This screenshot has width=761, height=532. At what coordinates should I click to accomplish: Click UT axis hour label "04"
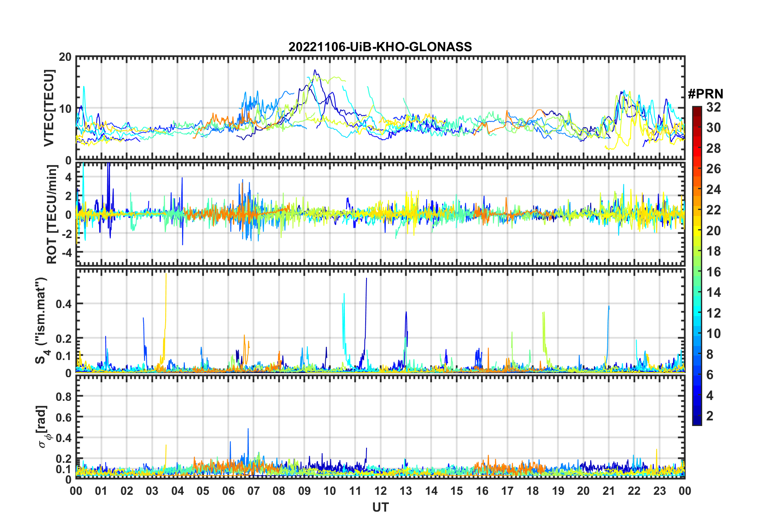(x=178, y=491)
